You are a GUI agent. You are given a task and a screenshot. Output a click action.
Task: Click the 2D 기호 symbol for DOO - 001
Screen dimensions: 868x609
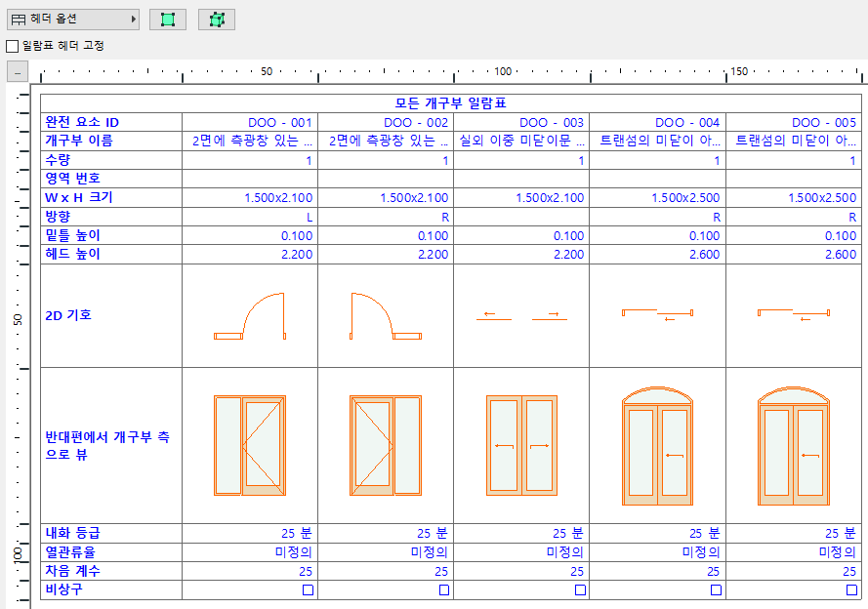point(250,315)
